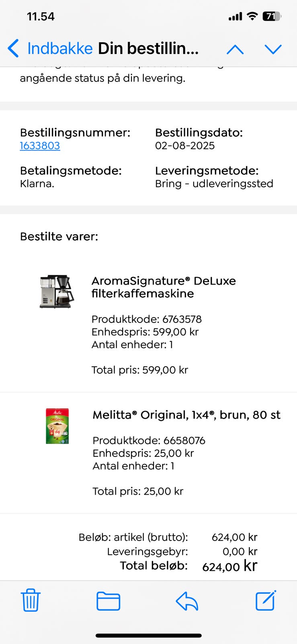Open order number 1633803 link
The height and width of the screenshot is (644, 297).
pyautogui.click(x=40, y=146)
